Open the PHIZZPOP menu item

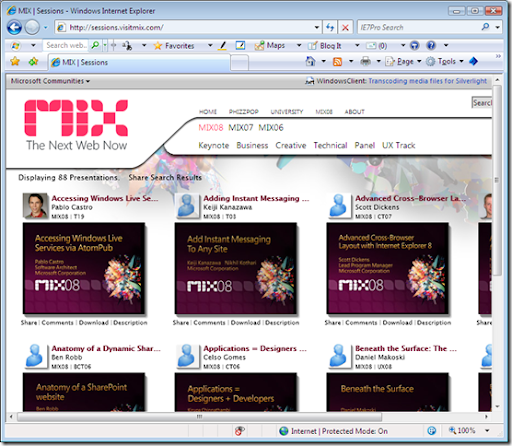(x=244, y=112)
